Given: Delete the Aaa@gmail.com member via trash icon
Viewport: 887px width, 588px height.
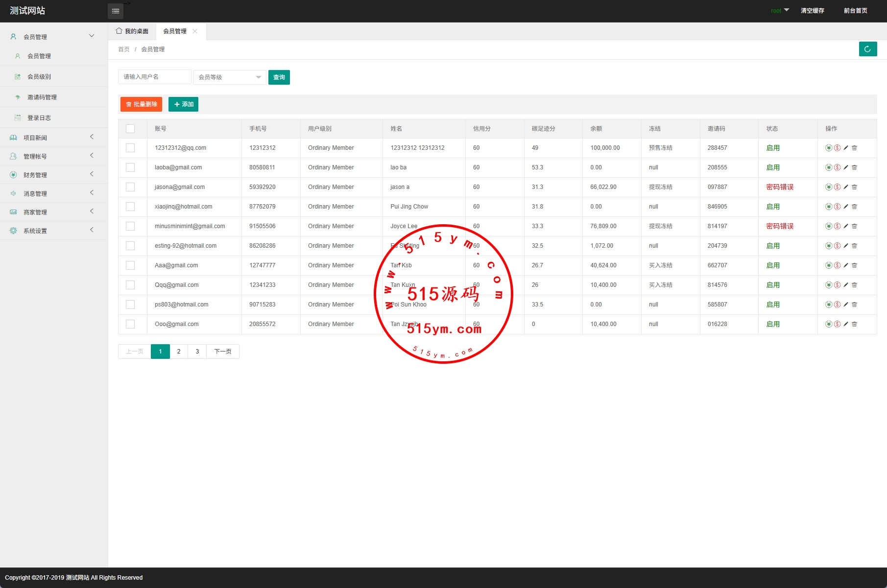Looking at the screenshot, I should tap(854, 265).
